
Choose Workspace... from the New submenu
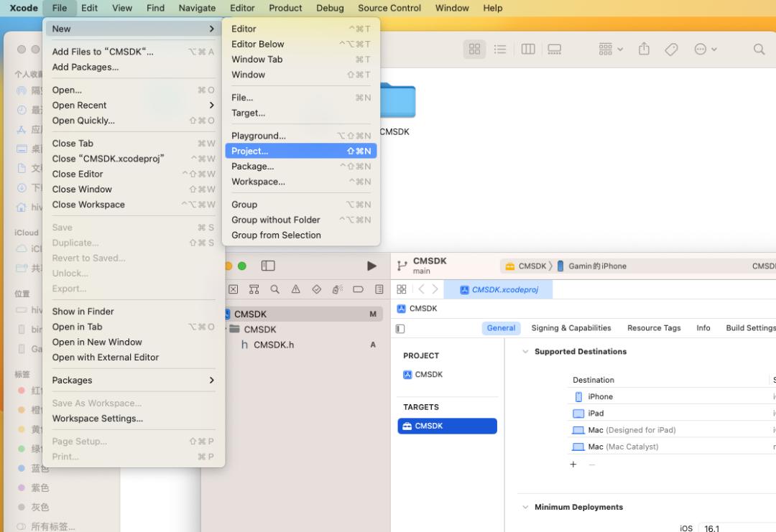[x=301, y=182]
